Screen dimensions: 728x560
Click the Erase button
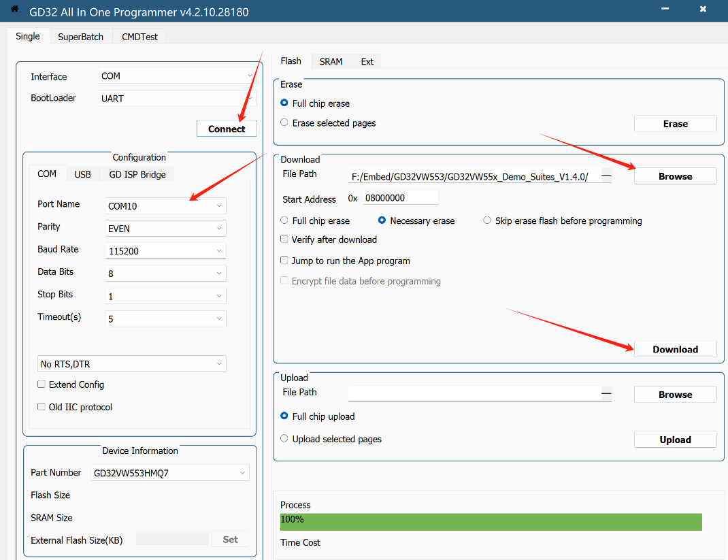click(x=675, y=124)
